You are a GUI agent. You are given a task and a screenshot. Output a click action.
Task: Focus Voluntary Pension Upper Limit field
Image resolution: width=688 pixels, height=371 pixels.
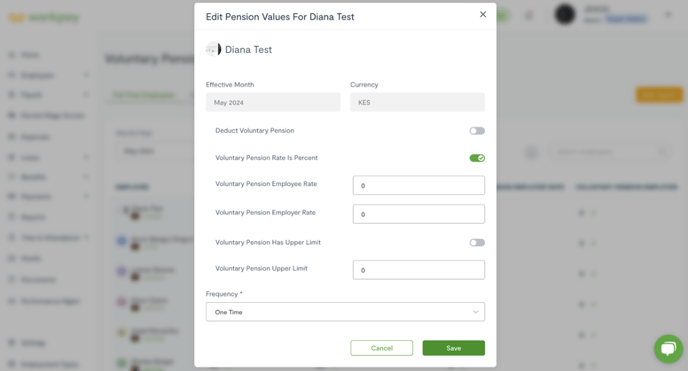point(419,270)
